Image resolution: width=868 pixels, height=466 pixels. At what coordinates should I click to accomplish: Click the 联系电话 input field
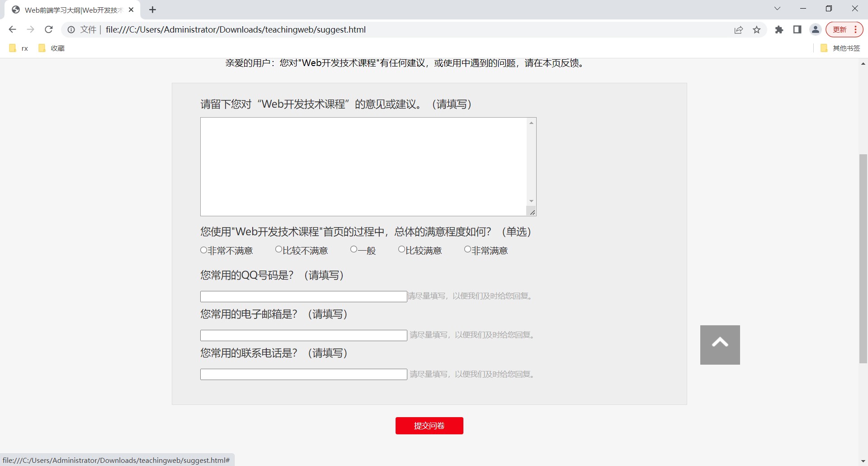click(x=304, y=374)
